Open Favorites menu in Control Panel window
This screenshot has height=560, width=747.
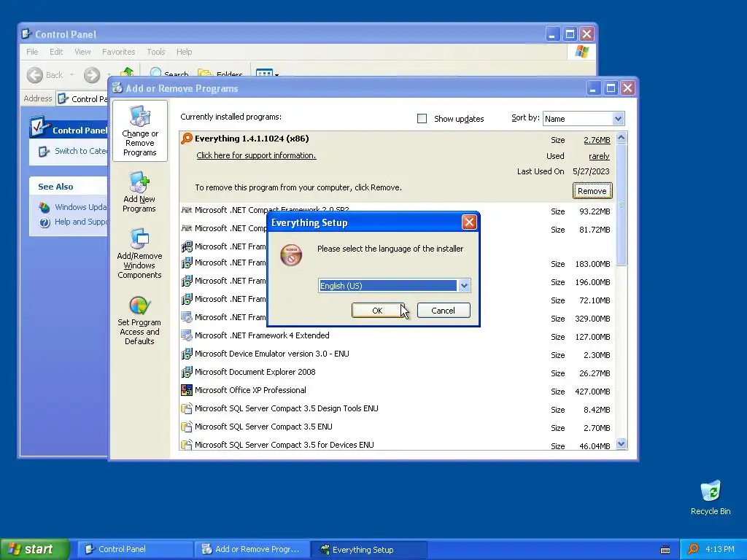point(119,52)
